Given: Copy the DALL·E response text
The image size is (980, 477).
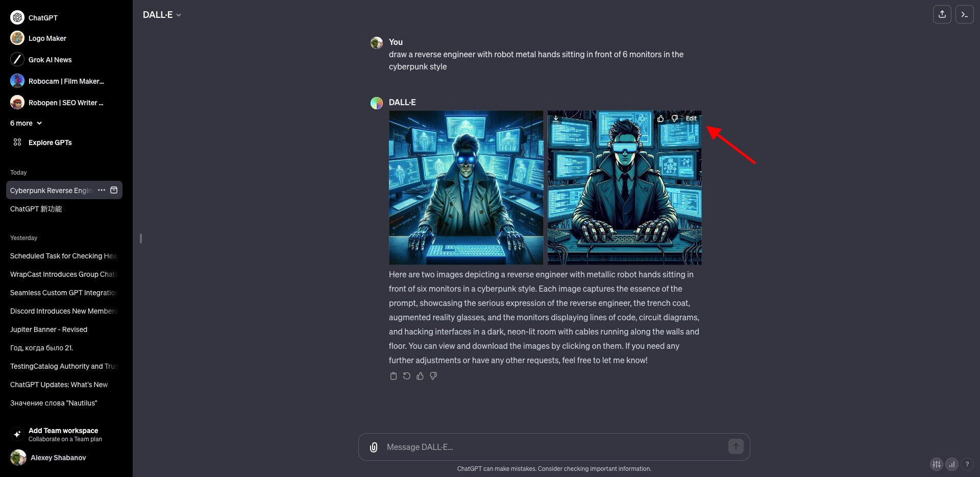Looking at the screenshot, I should 393,376.
